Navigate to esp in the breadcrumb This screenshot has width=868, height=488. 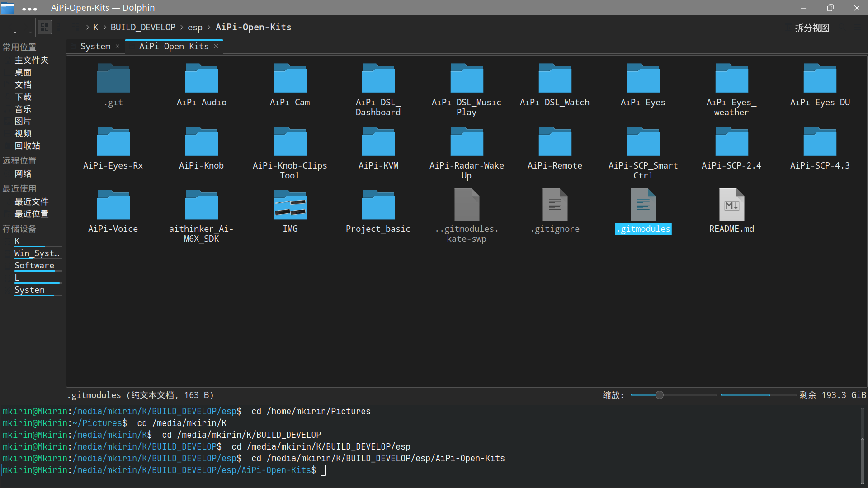195,28
